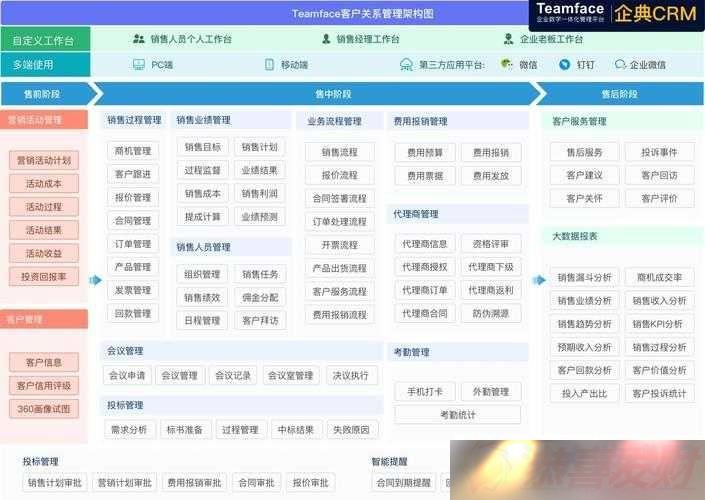Image resolution: width=705 pixels, height=500 pixels.
Task: Open the 客户信用评级 box
Action: click(x=44, y=385)
